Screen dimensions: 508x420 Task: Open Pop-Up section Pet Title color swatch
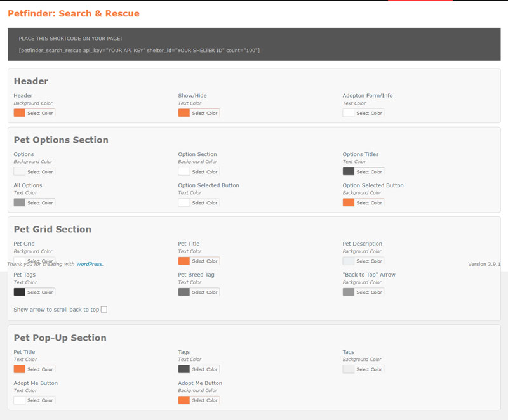click(x=20, y=369)
